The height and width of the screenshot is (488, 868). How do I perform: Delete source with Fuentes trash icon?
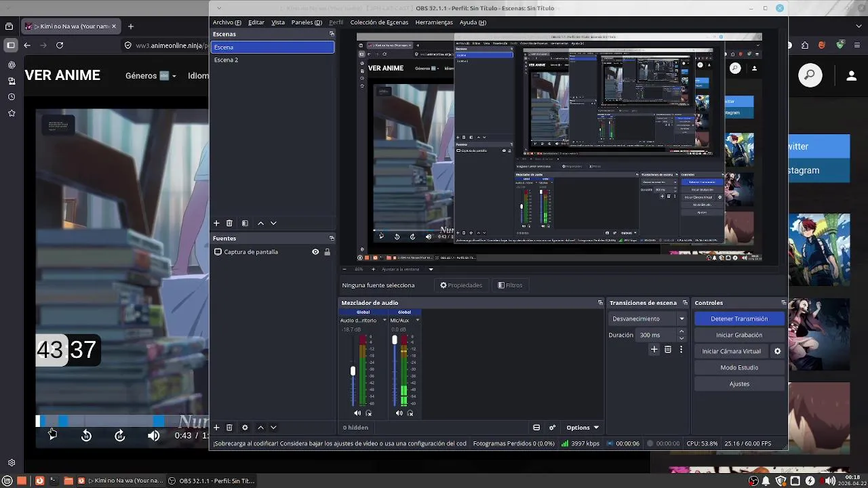point(229,428)
